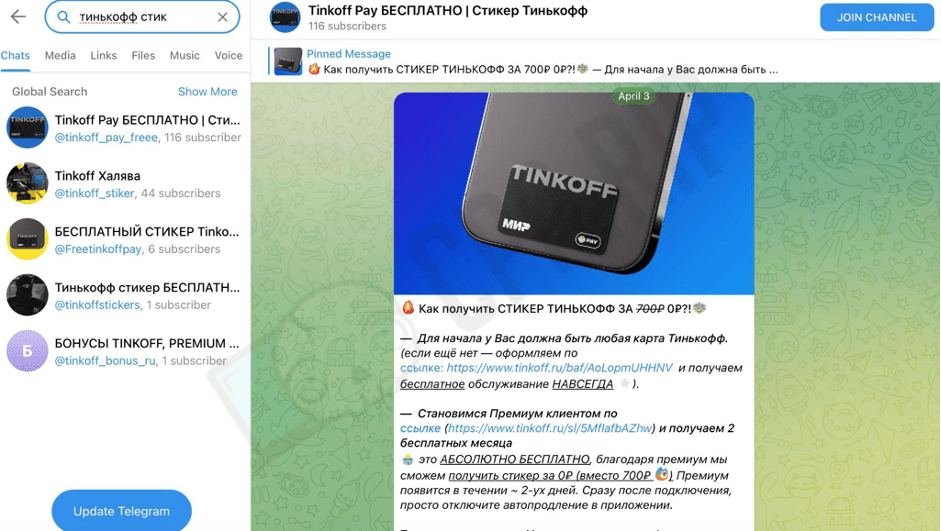Image resolution: width=941 pixels, height=531 pixels.
Task: Open the tinkoff.ru/sl premium link
Action: (550, 428)
